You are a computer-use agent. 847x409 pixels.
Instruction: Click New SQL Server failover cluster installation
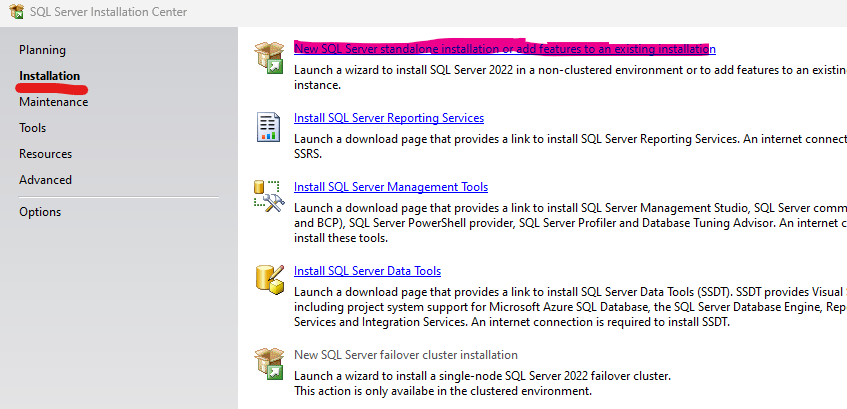tap(406, 354)
